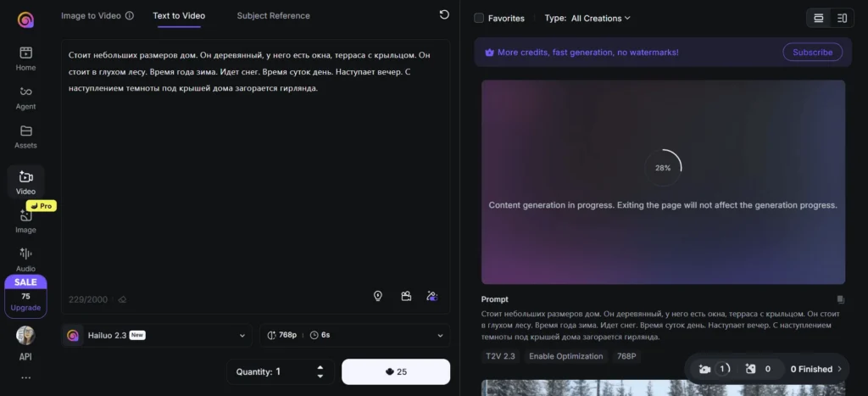
Task: Click the lightbulb prompt inspiration icon
Action: click(378, 296)
